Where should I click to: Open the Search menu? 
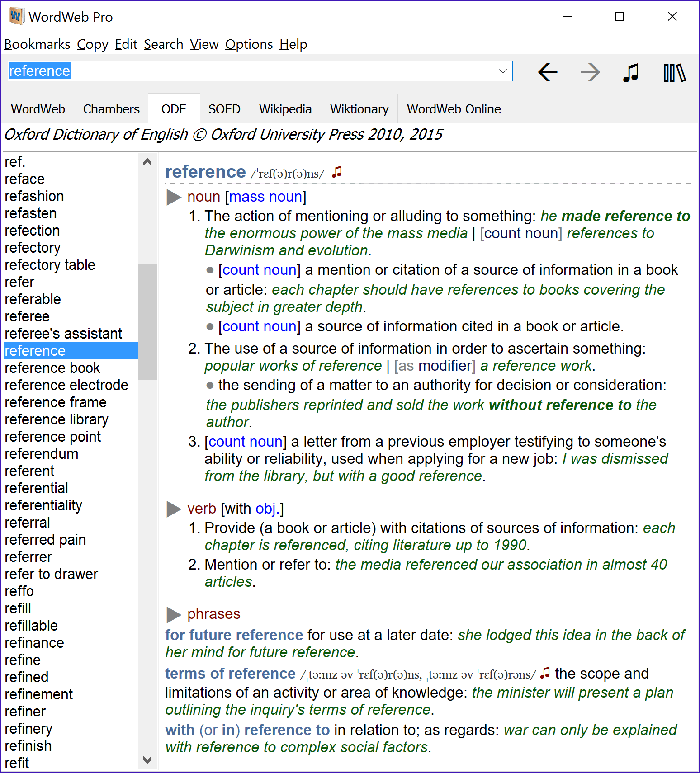pos(163,44)
